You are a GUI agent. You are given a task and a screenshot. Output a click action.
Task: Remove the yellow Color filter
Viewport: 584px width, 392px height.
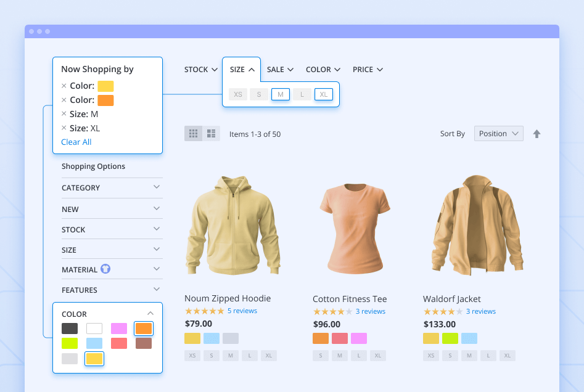pyautogui.click(x=64, y=86)
